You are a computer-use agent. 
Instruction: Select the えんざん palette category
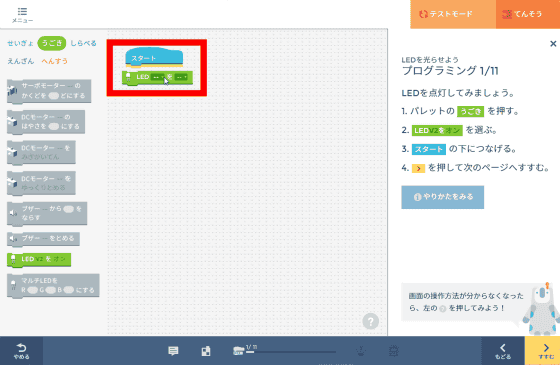pos(20,61)
